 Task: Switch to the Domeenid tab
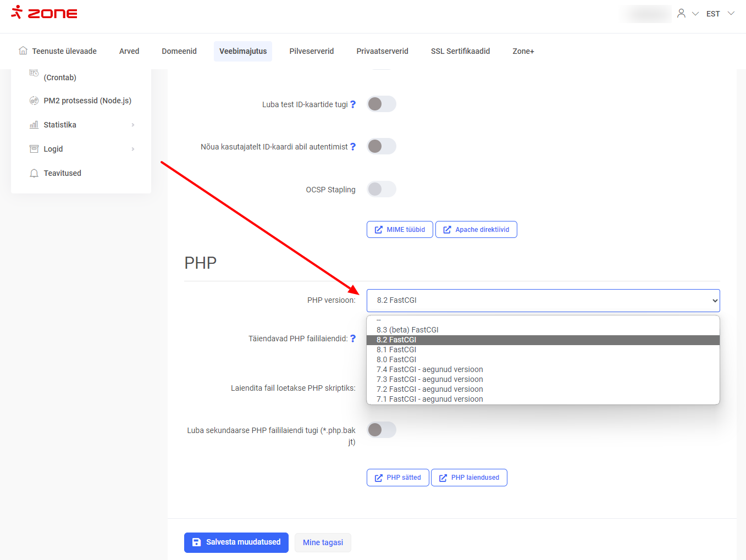[179, 51]
